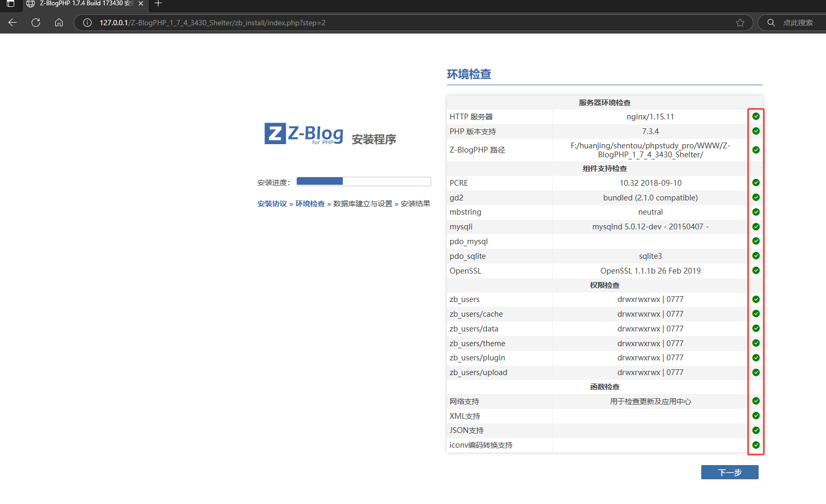Click the 用于检查更新及应用中心 text
Screen dimensions: 826x504
pyautogui.click(x=650, y=401)
